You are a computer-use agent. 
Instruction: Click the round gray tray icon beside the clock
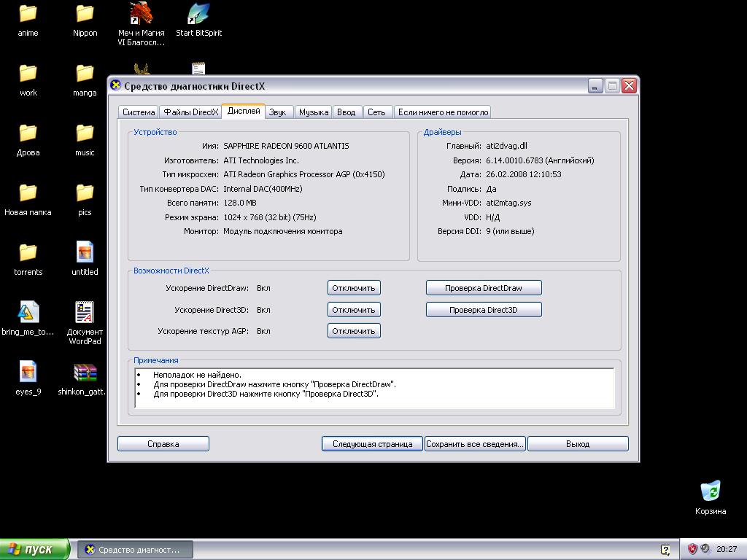[705, 548]
